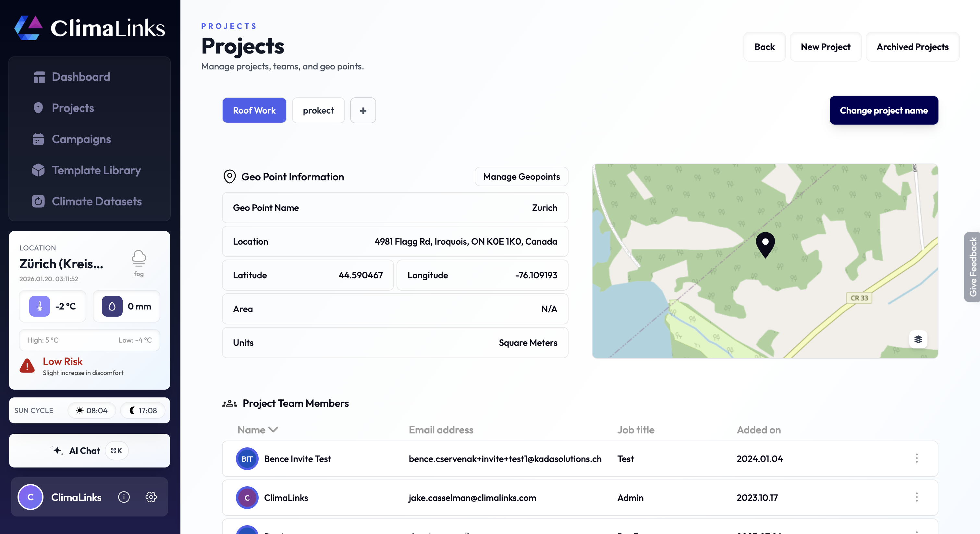
Task: Toggle the map layers control
Action: tap(918, 340)
